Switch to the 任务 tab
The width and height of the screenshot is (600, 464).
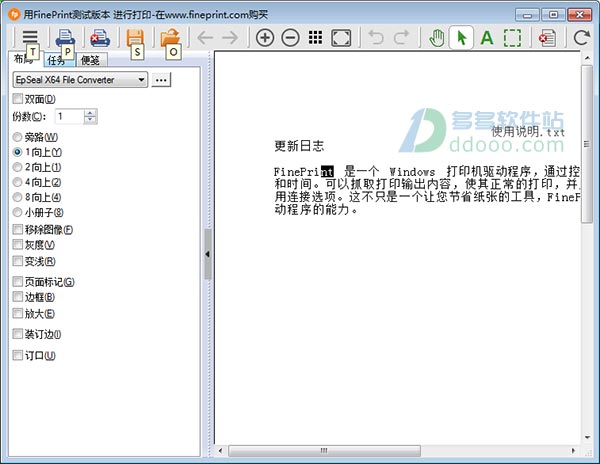click(57, 60)
